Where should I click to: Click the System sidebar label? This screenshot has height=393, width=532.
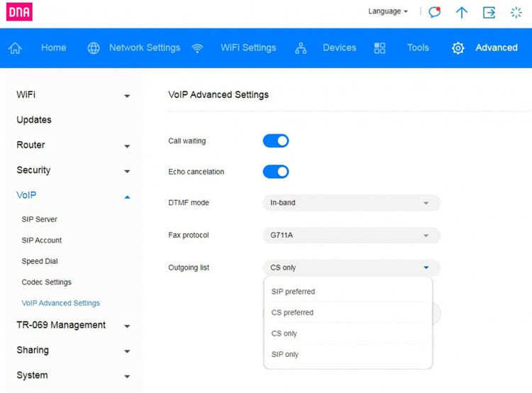[x=32, y=375]
